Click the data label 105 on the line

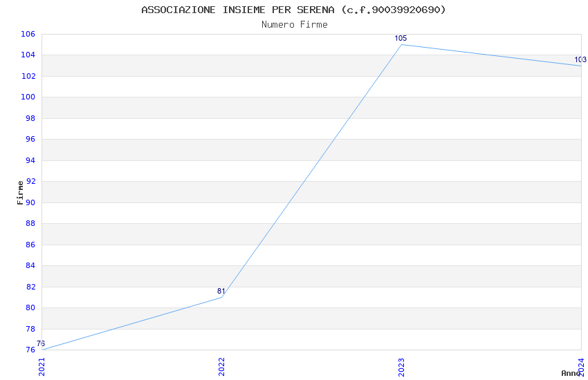pos(401,38)
